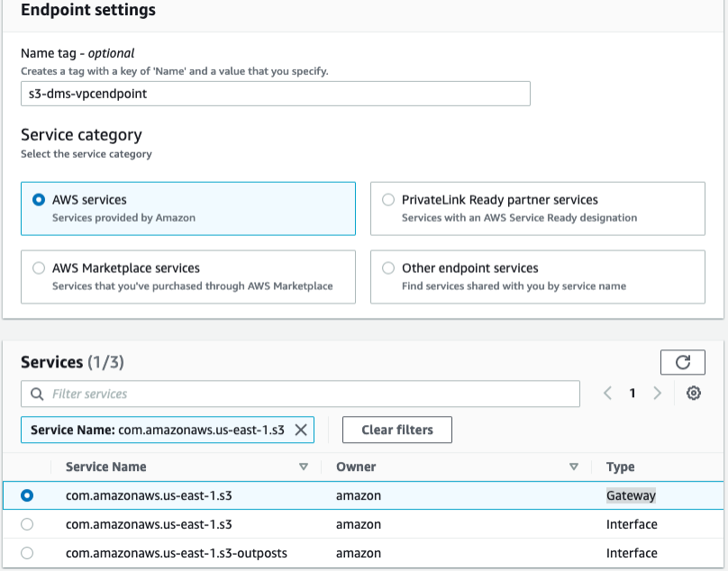Click the search magnifier icon

coord(37,394)
